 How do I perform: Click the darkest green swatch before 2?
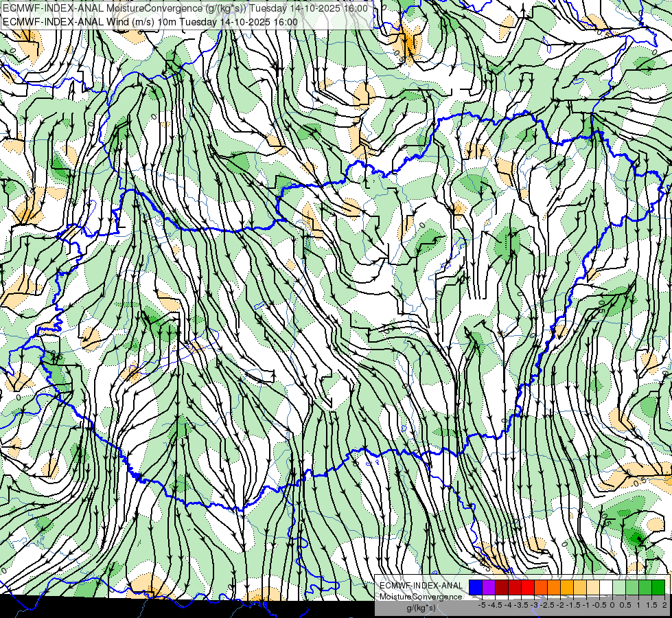[658, 588]
